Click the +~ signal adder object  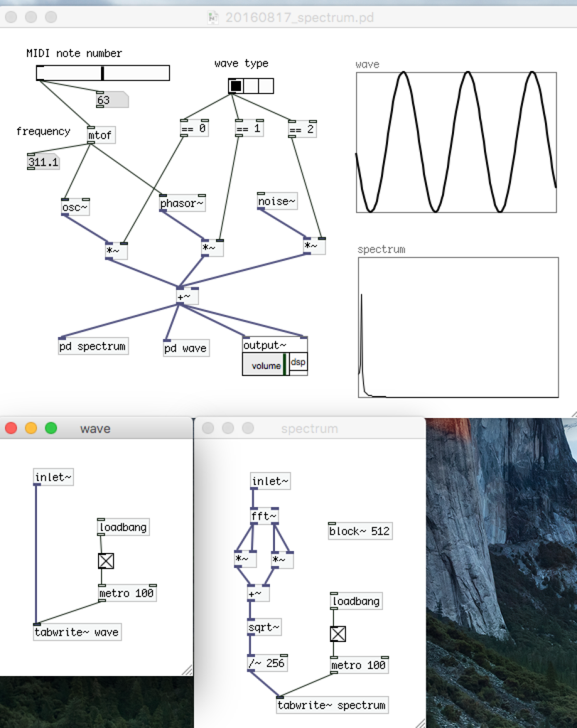(185, 296)
